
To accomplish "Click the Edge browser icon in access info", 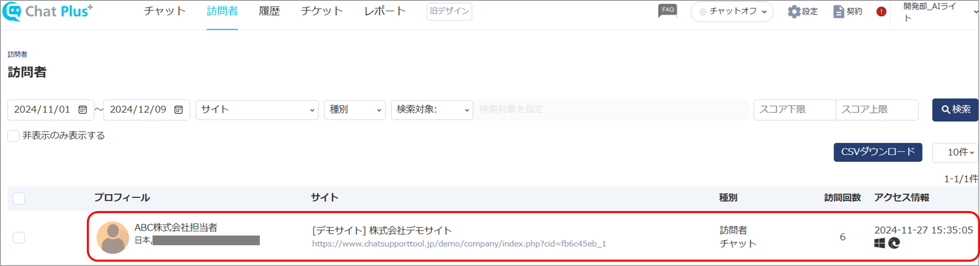I will point(894,243).
